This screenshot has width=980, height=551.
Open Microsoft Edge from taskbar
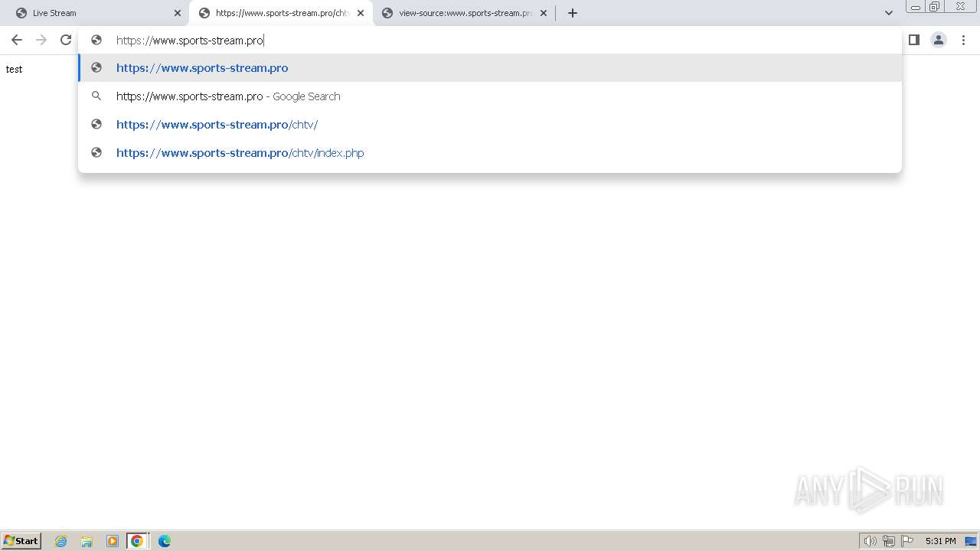(x=165, y=541)
